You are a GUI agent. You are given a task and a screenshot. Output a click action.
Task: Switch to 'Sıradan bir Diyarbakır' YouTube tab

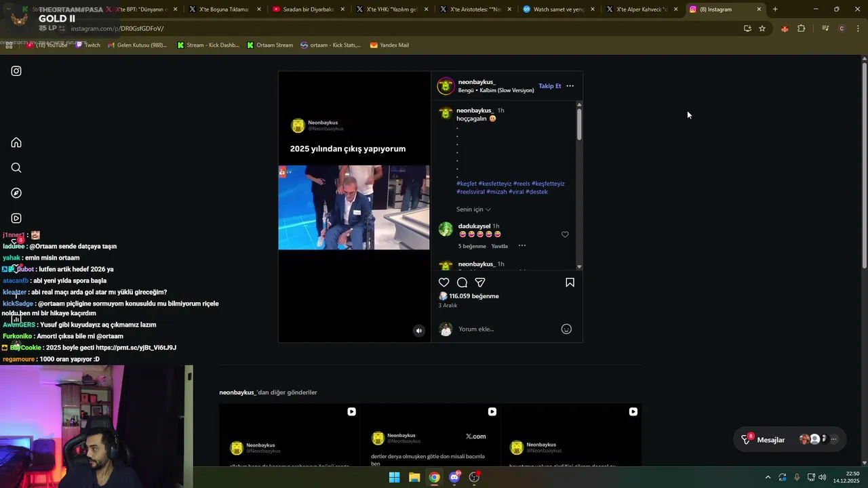(x=309, y=9)
